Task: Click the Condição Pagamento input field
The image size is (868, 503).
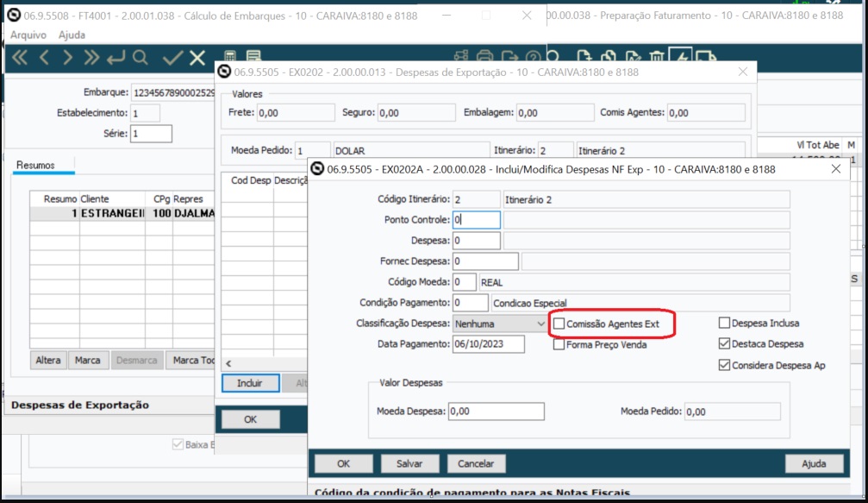Action: tap(470, 303)
